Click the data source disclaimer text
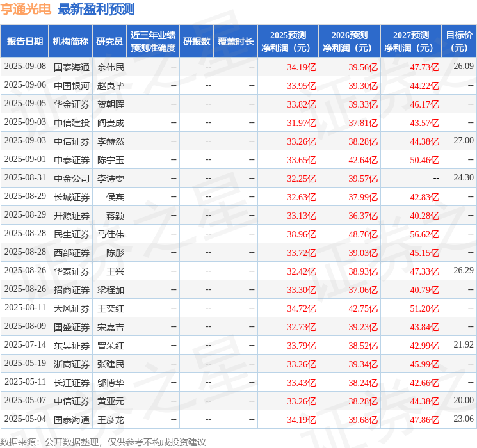Screen dimensions: 477x448 [x=103, y=442]
